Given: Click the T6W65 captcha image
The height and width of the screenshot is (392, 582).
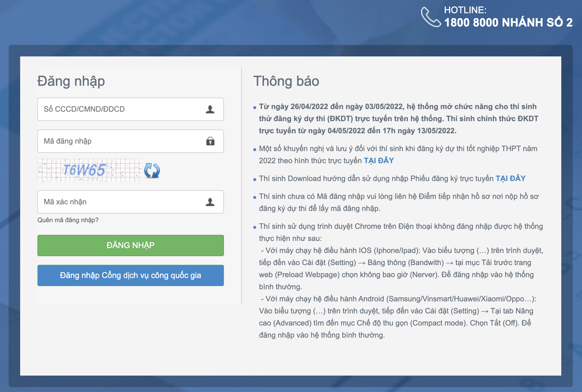Looking at the screenshot, I should click(x=89, y=170).
